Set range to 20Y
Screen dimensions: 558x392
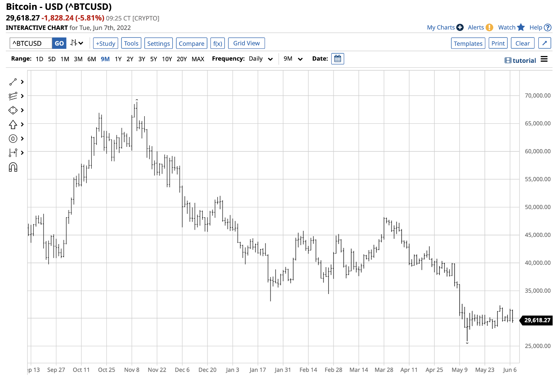click(182, 59)
